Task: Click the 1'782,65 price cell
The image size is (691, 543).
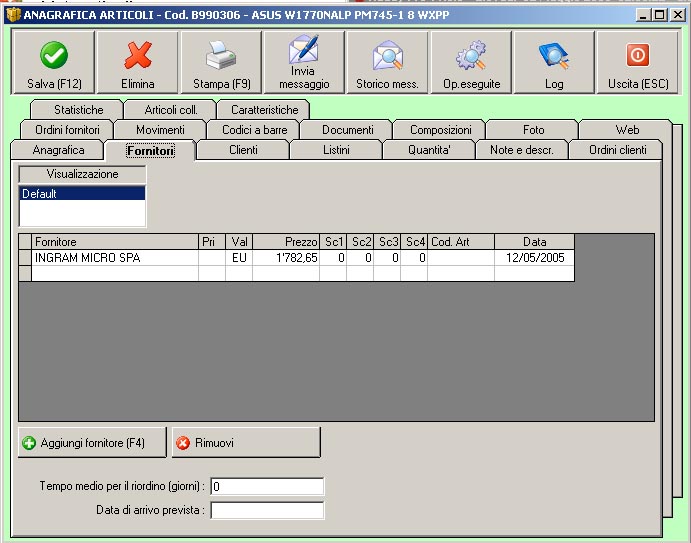Action: click(x=286, y=258)
